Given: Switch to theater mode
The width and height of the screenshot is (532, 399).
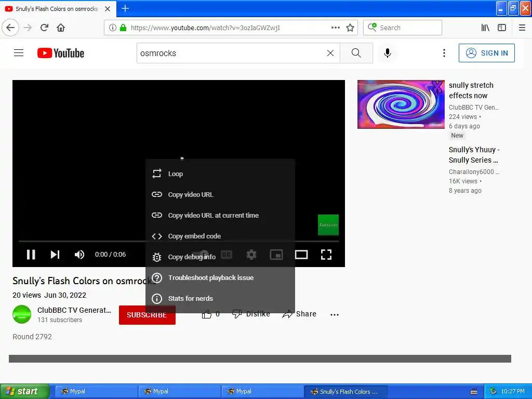Looking at the screenshot, I should [x=301, y=255].
